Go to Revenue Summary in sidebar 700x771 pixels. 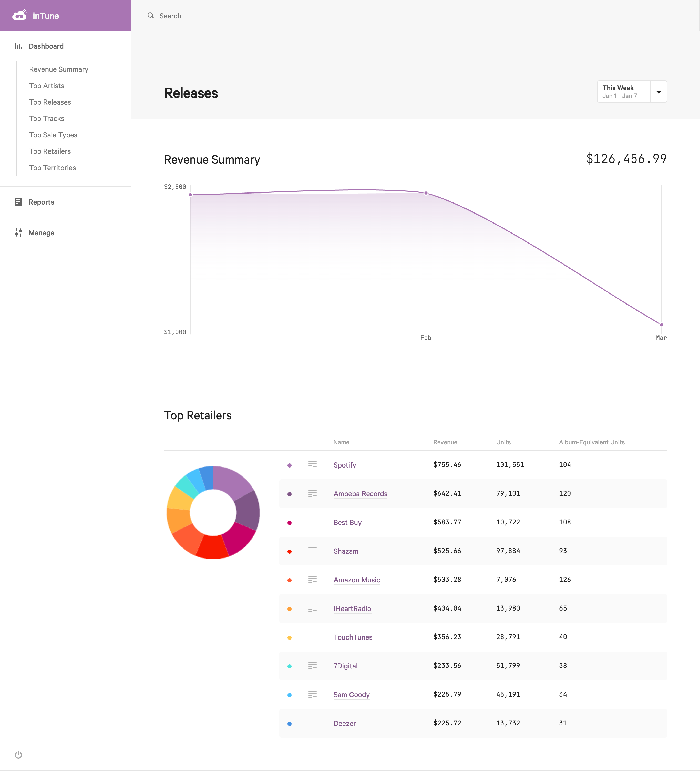pyautogui.click(x=59, y=69)
